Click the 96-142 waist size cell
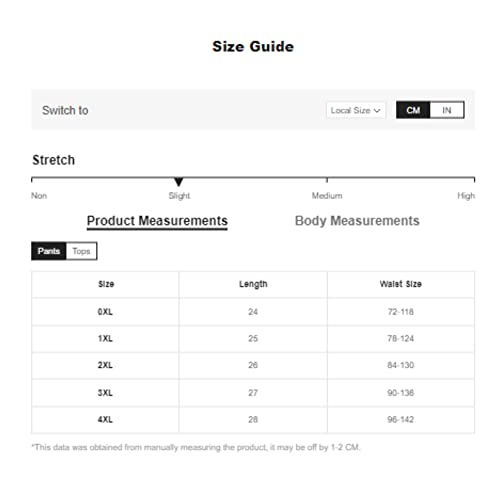Image resolution: width=500 pixels, height=500 pixels. (401, 420)
